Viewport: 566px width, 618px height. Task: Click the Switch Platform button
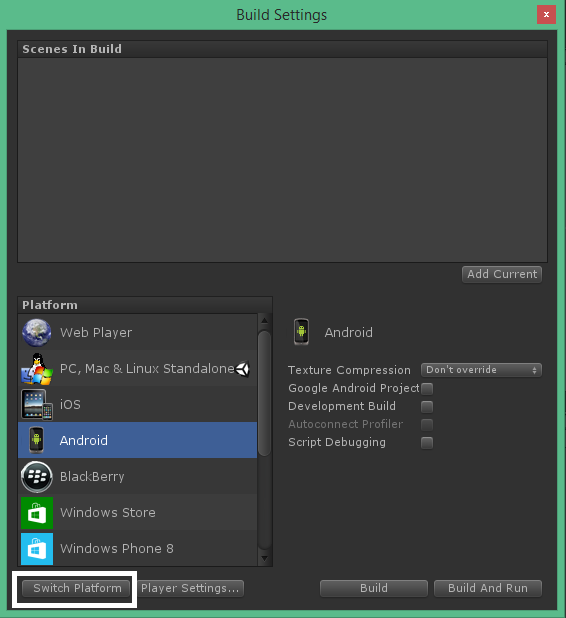click(77, 588)
